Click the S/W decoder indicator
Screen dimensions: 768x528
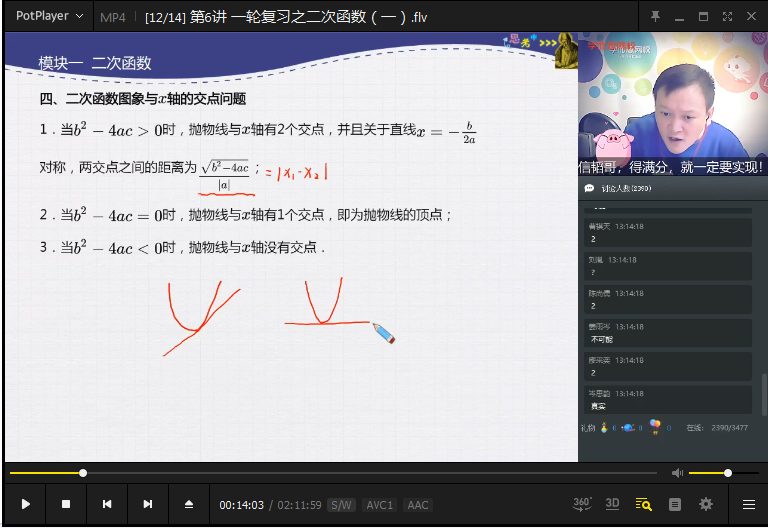341,505
